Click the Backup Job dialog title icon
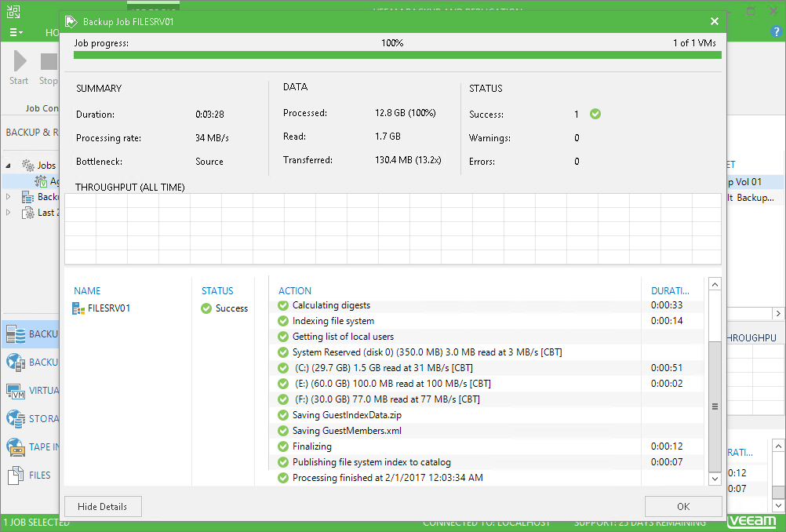The image size is (786, 532). [x=71, y=21]
